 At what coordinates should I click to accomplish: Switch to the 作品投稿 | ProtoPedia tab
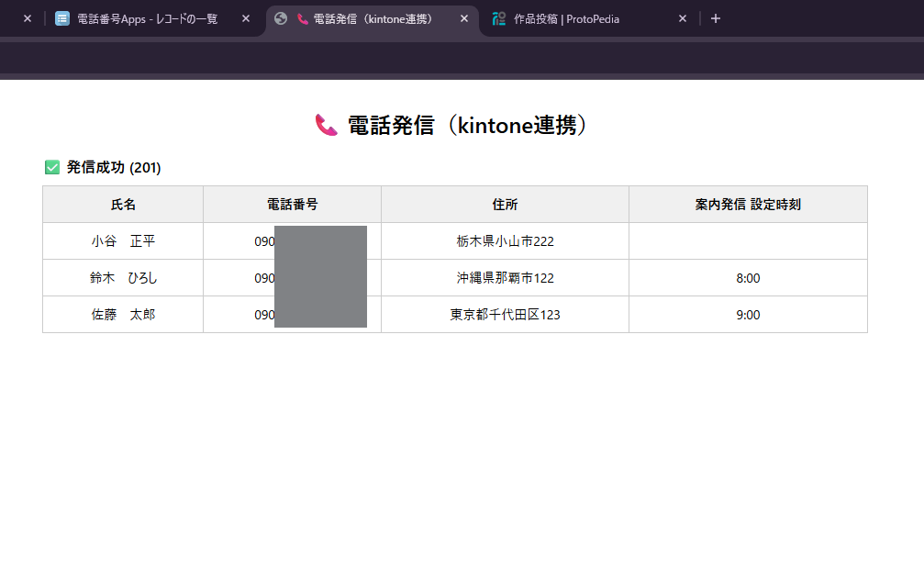[x=578, y=18]
